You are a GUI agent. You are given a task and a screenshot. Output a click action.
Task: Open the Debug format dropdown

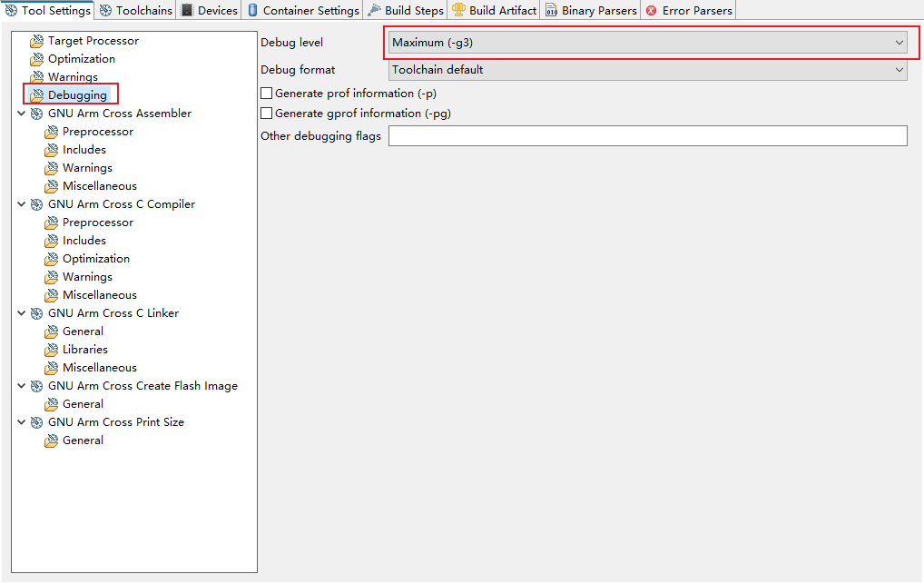tap(648, 70)
